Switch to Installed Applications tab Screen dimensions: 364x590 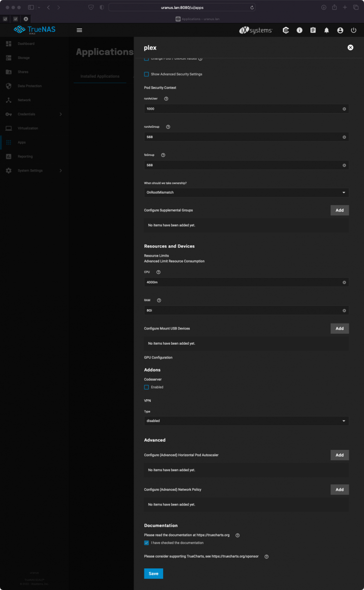tap(100, 76)
